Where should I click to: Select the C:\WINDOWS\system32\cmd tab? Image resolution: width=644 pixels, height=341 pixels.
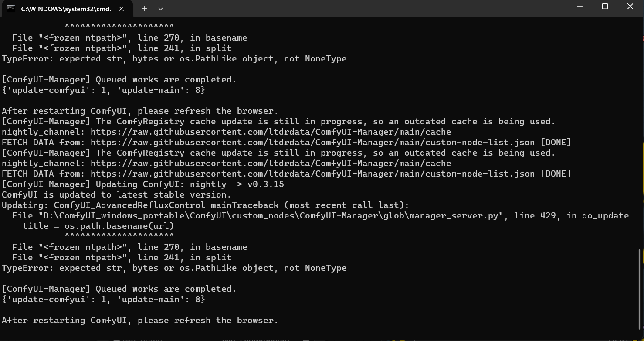pyautogui.click(x=65, y=9)
